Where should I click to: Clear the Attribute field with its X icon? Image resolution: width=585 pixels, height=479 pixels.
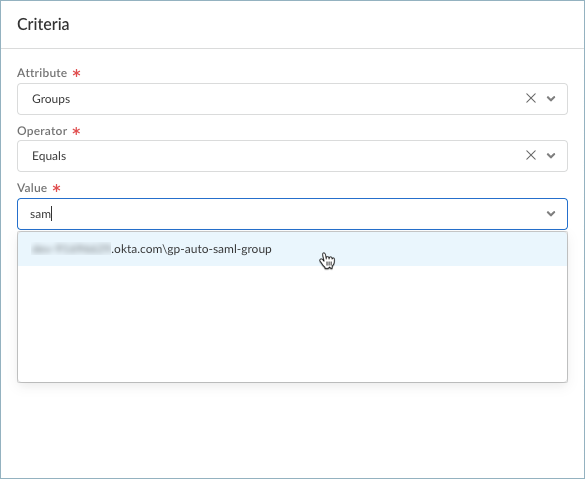pyautogui.click(x=531, y=98)
